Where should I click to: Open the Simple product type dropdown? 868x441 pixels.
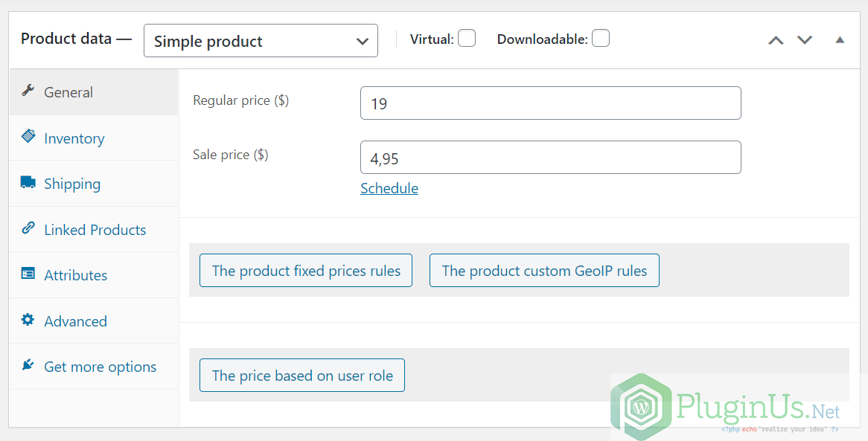click(x=261, y=40)
